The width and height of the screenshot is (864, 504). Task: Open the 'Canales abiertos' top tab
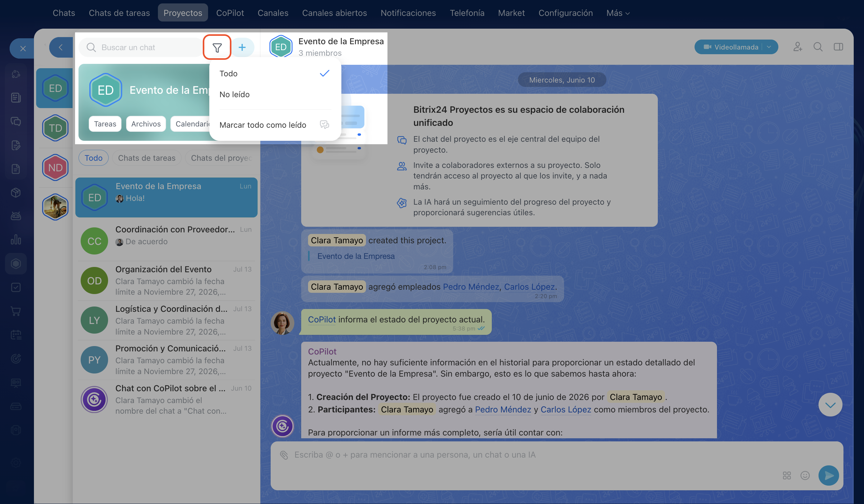coord(334,13)
